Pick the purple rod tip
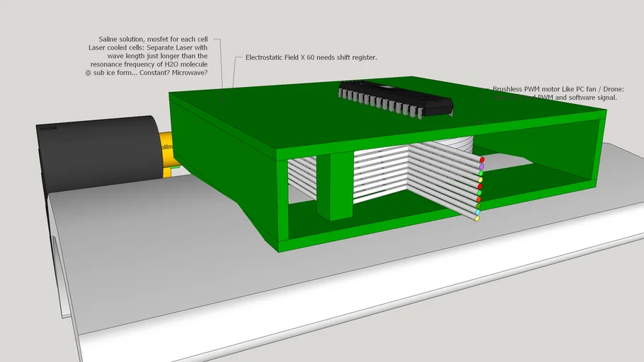Viewport: 644px width, 362px height. point(481,166)
